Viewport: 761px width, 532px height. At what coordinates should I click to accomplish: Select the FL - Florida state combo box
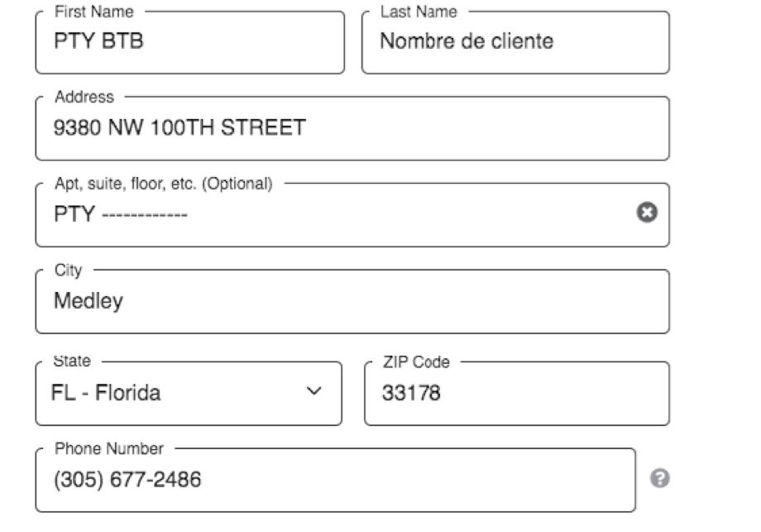point(189,393)
